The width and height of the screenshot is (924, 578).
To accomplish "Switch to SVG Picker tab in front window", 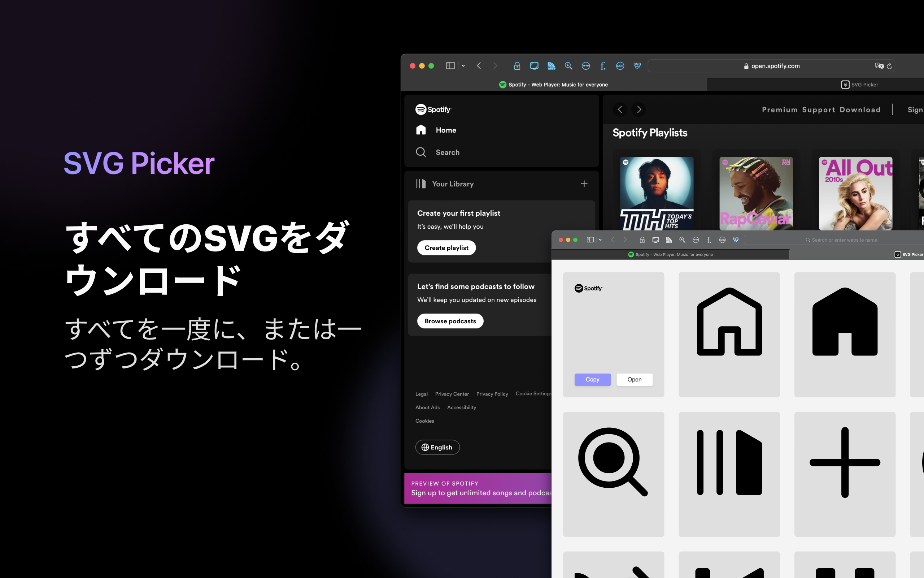I will pyautogui.click(x=857, y=255).
